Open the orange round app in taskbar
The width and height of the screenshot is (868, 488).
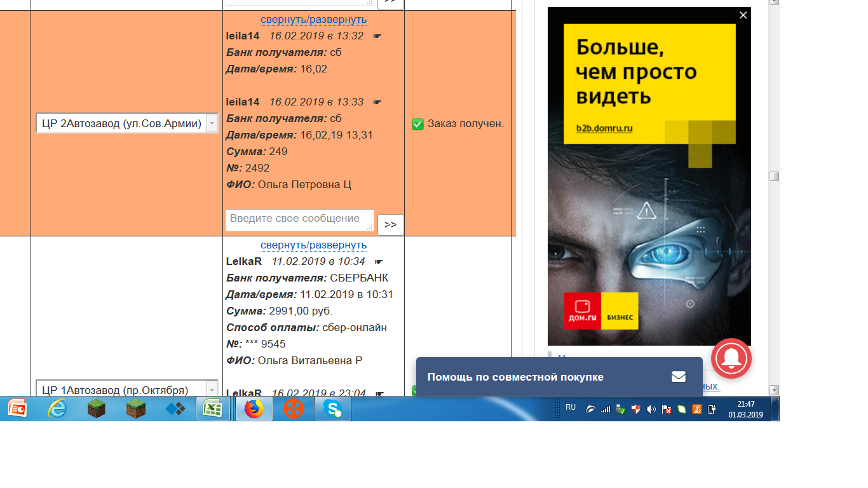tap(293, 409)
